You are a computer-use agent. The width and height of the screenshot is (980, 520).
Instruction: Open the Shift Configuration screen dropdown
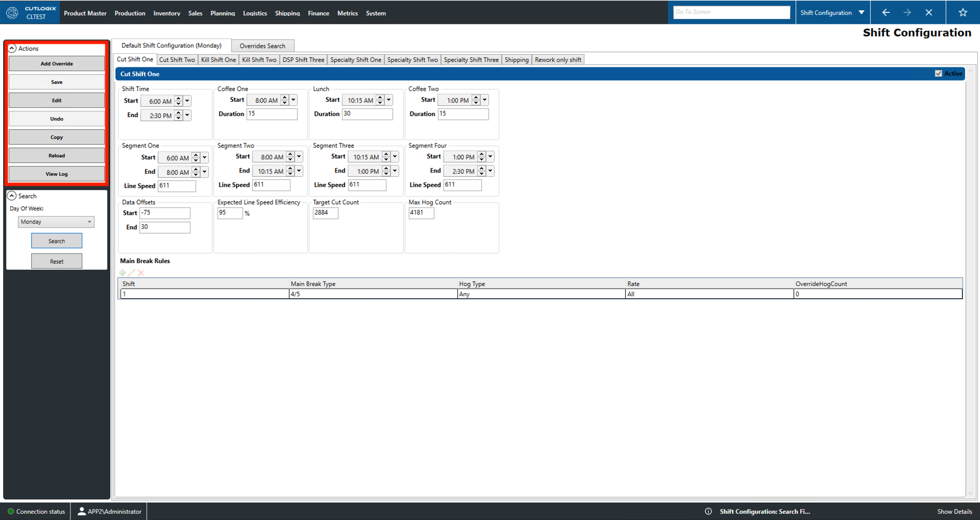tap(862, 12)
